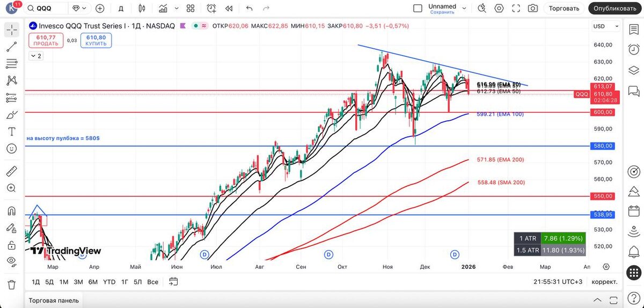
Task: Select the text annotation tool
Action: (x=12, y=132)
